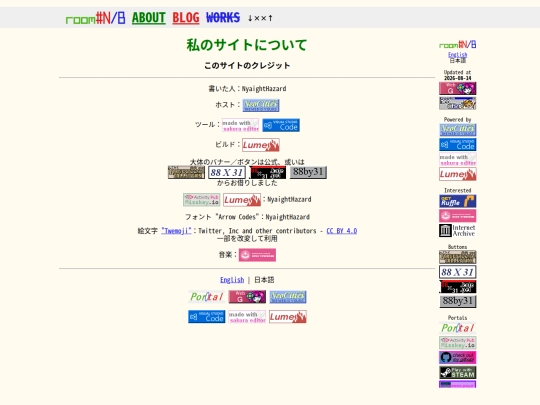This screenshot has width=540, height=405.
Task: Open the Lume badge in the bottom button rows
Action: point(288,317)
